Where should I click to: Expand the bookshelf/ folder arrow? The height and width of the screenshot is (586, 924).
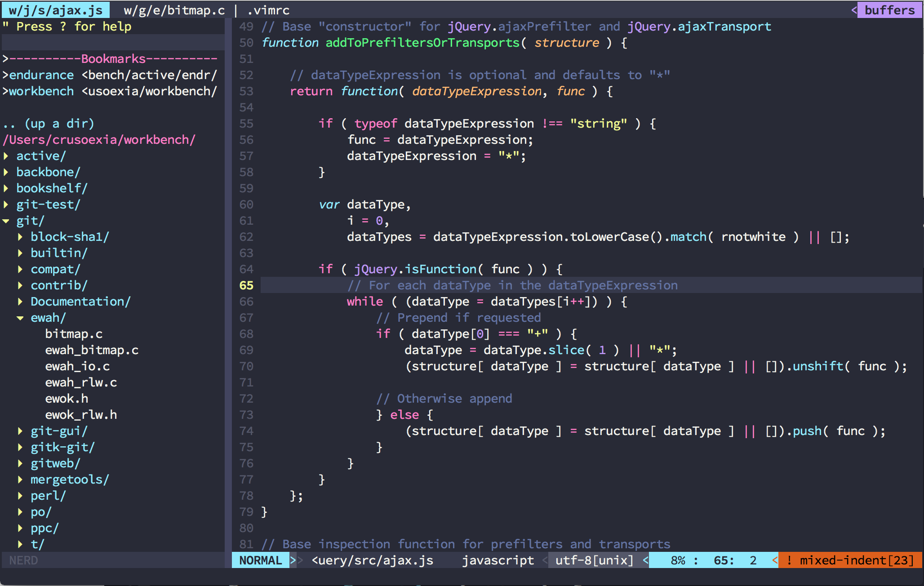pyautogui.click(x=6, y=188)
